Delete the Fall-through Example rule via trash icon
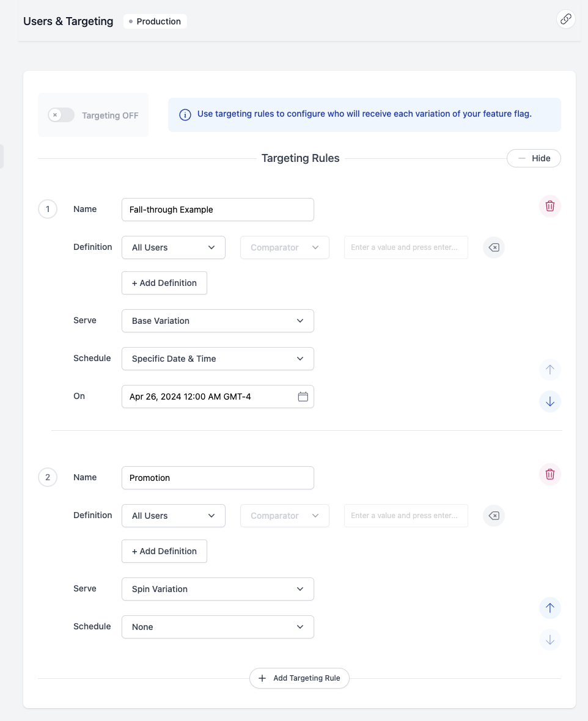The width and height of the screenshot is (588, 721). 549,206
